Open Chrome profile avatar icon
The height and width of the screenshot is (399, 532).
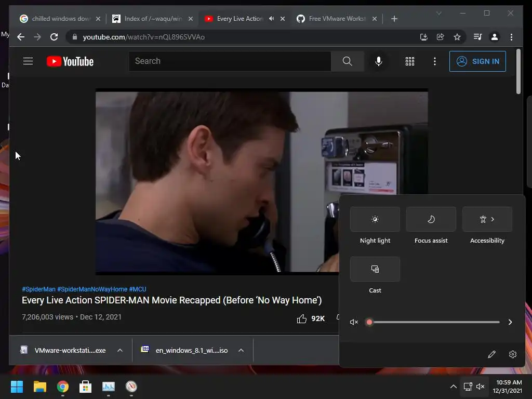click(495, 37)
